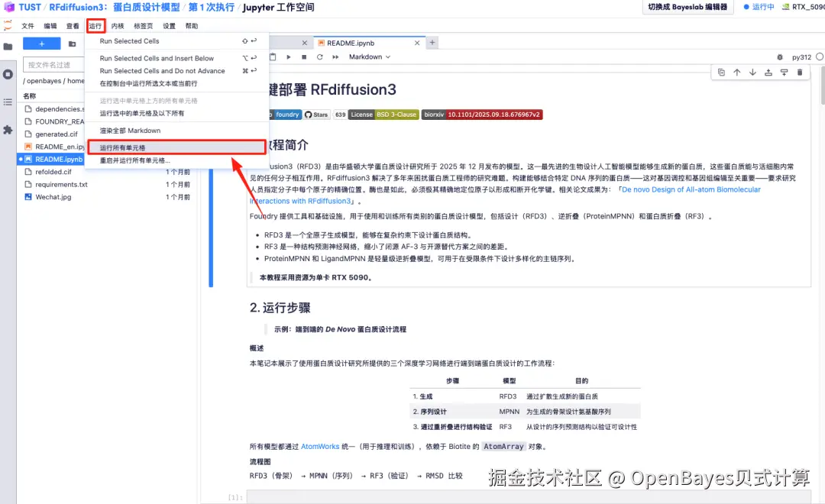Image resolution: width=825 pixels, height=504 pixels.
Task: Paste cell using the clipboard toolbar icon
Action: click(x=273, y=57)
